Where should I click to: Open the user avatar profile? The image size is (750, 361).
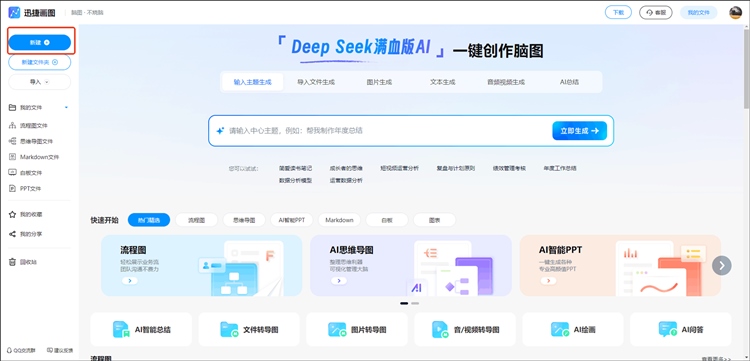pyautogui.click(x=735, y=12)
